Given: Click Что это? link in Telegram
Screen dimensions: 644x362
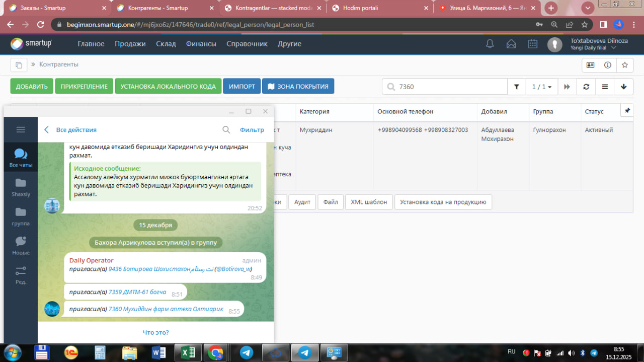Looking at the screenshot, I should [x=156, y=332].
